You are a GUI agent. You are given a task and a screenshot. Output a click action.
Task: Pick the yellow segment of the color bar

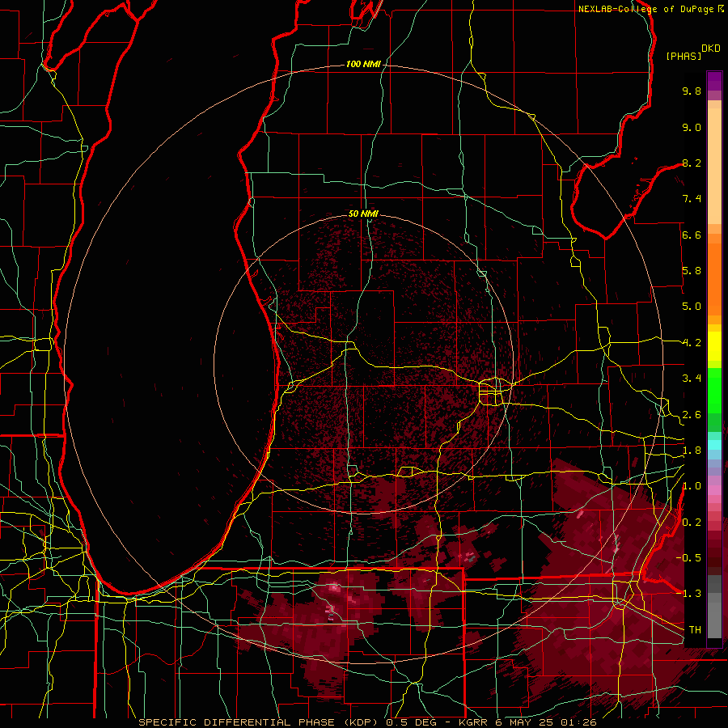pyautogui.click(x=714, y=346)
